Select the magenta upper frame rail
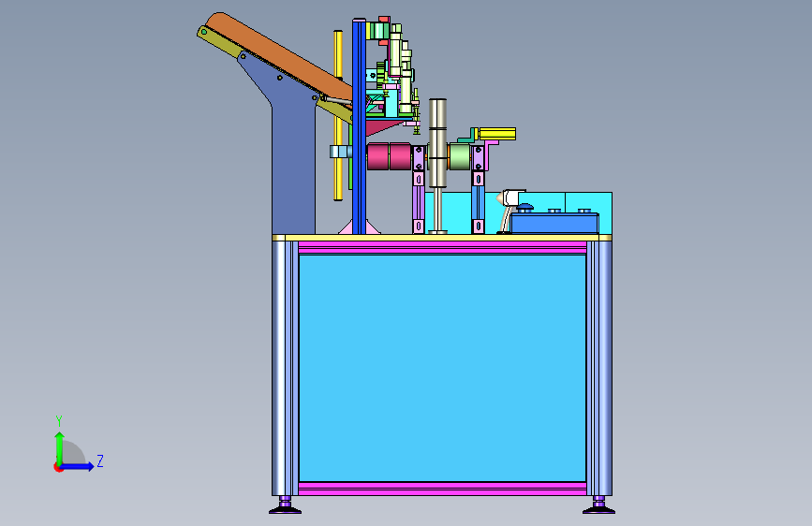This screenshot has height=526, width=812. tap(442, 247)
